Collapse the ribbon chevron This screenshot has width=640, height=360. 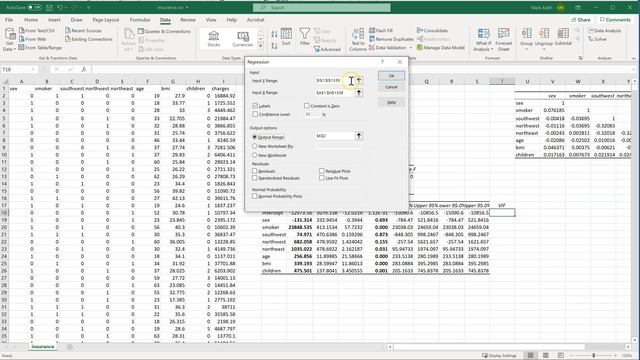coord(633,58)
